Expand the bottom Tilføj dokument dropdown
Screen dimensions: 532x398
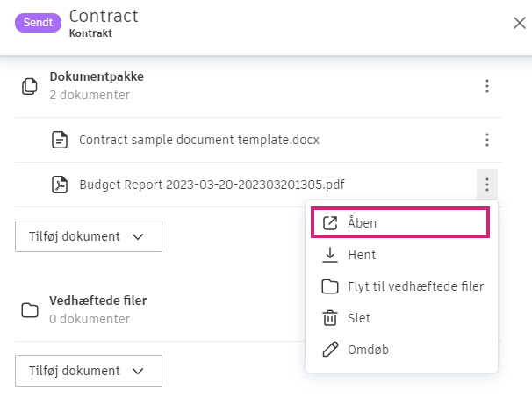(89, 371)
